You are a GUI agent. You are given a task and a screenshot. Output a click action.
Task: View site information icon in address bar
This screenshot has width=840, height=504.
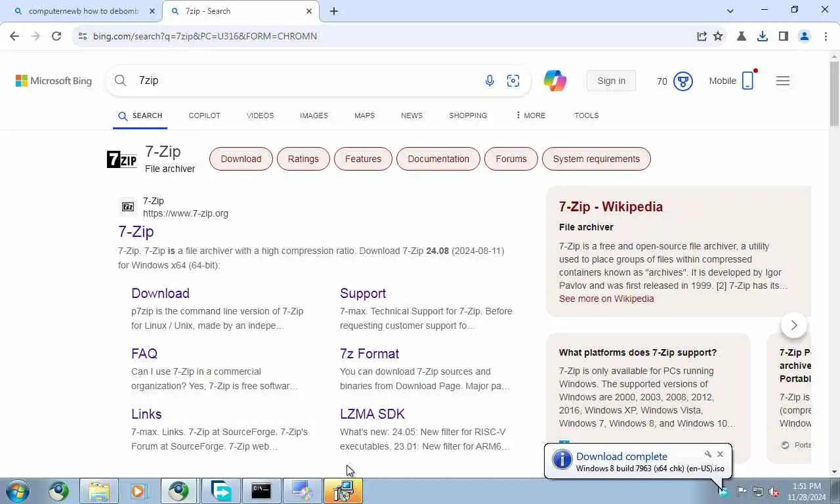pyautogui.click(x=82, y=36)
